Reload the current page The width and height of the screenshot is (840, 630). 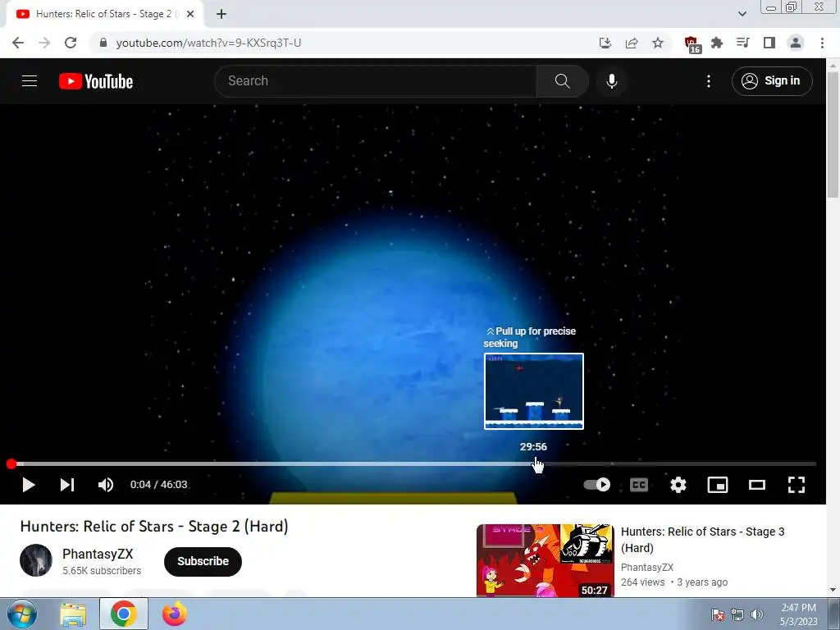point(71,43)
